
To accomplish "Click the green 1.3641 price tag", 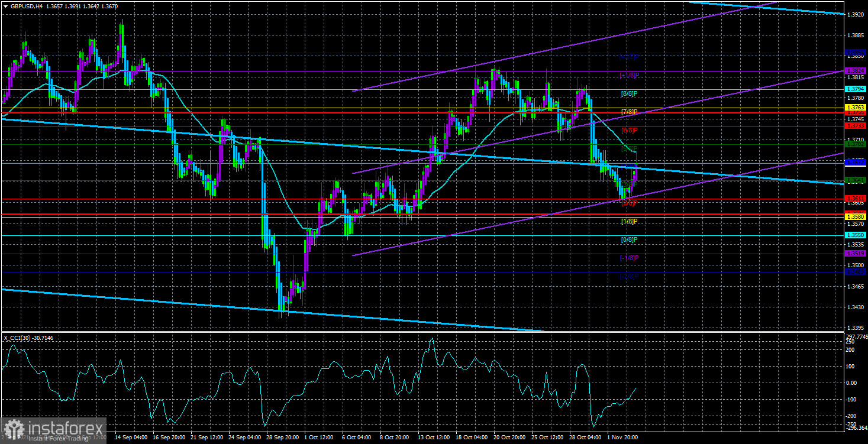I will [x=856, y=180].
